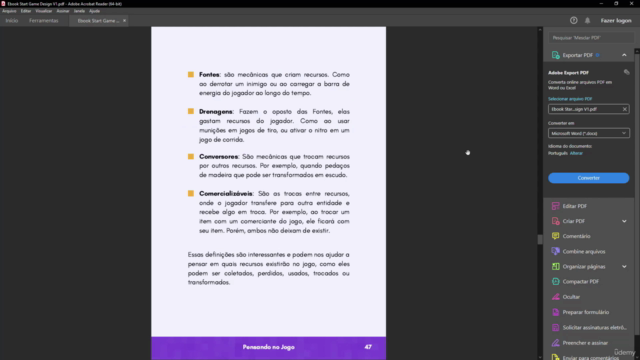Click the Enviar para comentários icon

555,358
